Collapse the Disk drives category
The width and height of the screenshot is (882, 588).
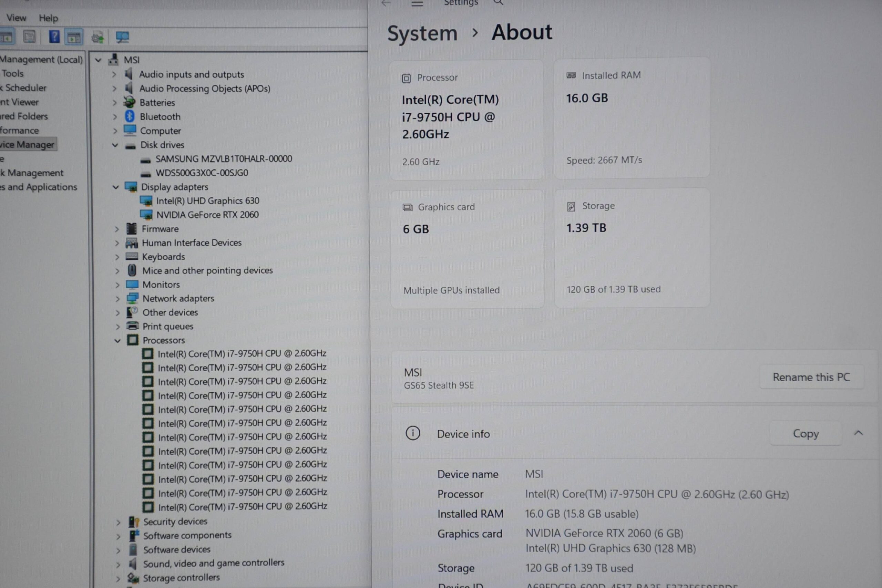point(115,145)
